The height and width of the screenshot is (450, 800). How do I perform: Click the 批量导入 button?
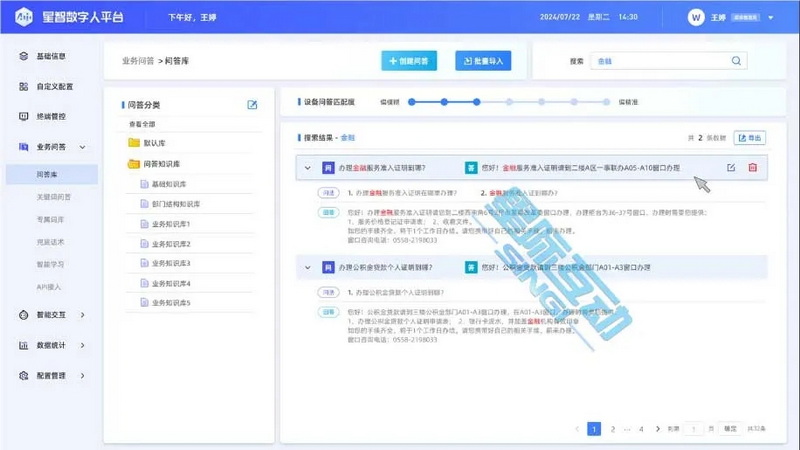[483, 61]
